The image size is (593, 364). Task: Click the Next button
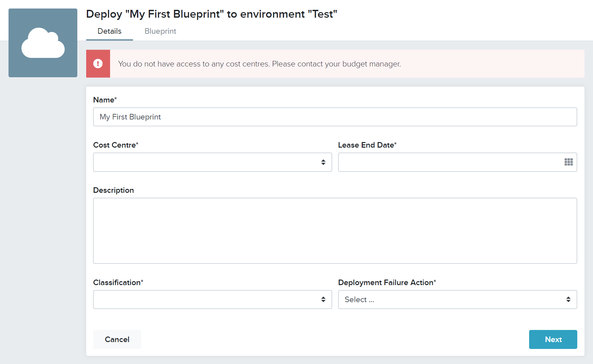[553, 339]
